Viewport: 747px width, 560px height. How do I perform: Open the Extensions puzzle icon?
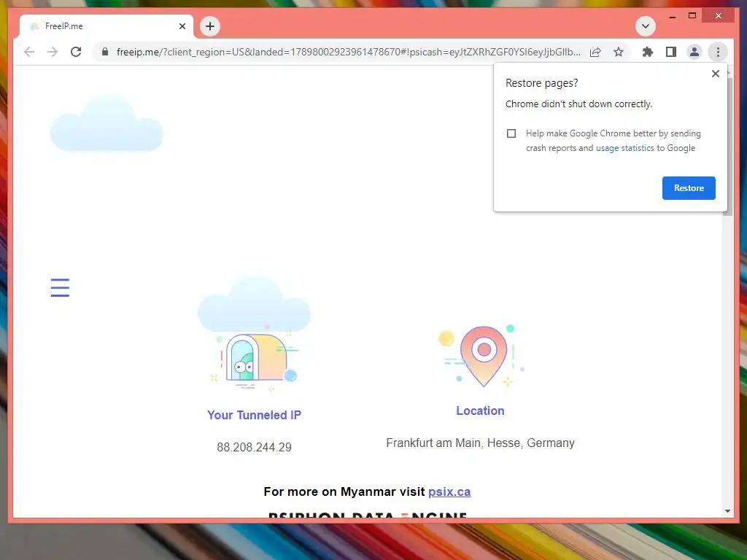pos(648,52)
